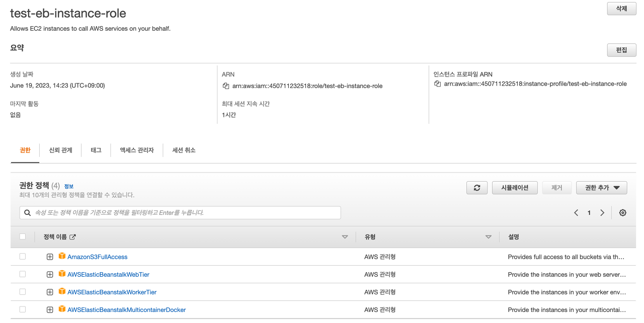Click the AWSElasticBeanstalkWorkerTier policy cube icon
This screenshot has width=644, height=323.
click(62, 291)
